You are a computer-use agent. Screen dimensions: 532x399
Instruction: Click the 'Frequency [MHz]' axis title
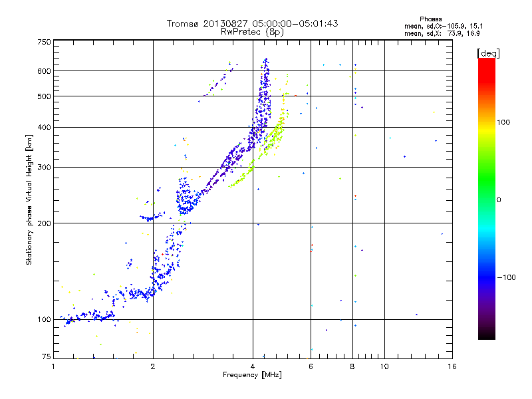[x=253, y=375]
